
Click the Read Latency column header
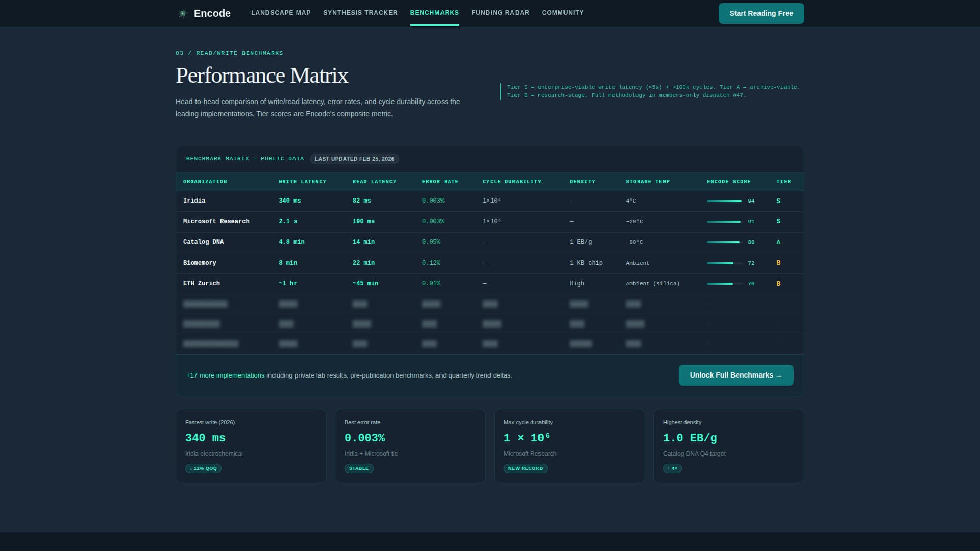(x=374, y=182)
